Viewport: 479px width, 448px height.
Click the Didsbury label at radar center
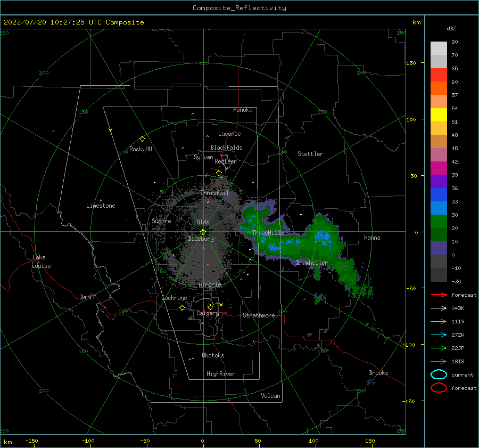[x=201, y=239]
